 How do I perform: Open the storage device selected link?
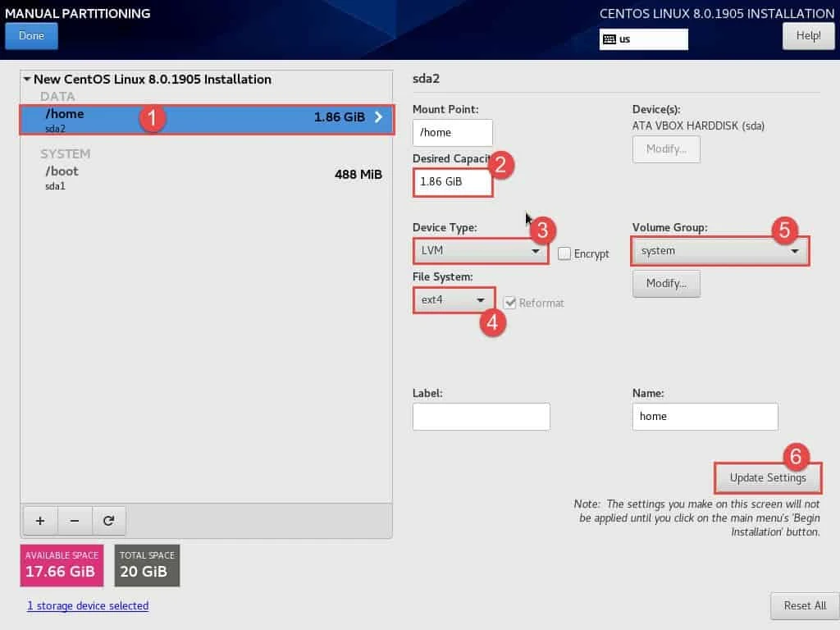point(87,605)
